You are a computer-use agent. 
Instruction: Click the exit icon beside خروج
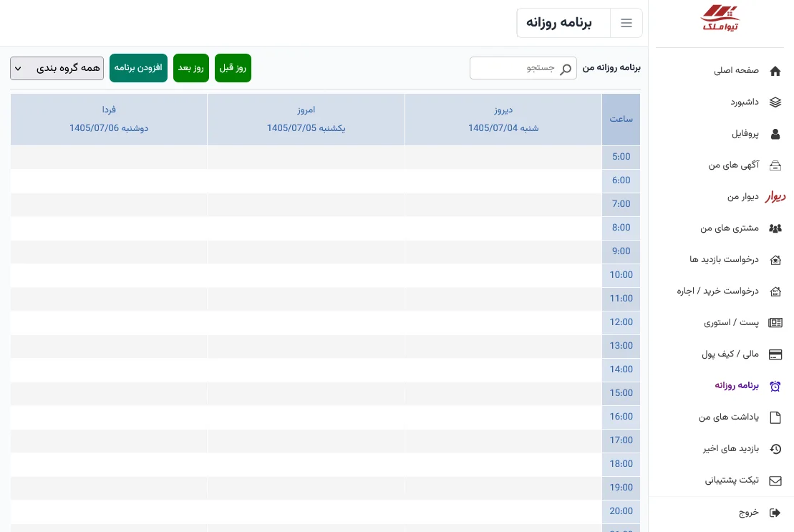point(775,513)
